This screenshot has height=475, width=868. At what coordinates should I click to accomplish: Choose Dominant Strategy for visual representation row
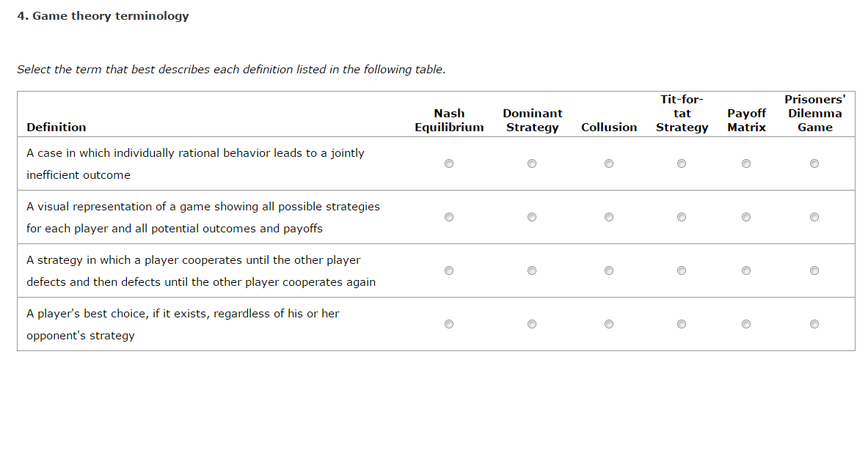532,217
